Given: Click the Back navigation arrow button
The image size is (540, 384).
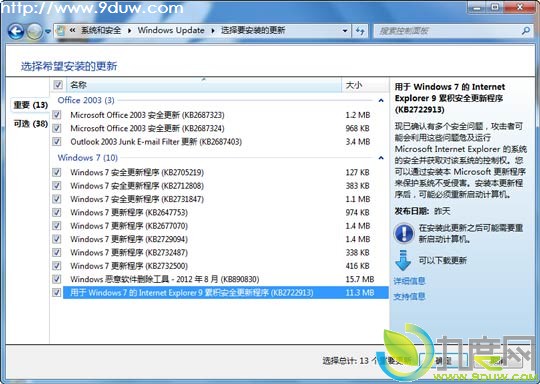Looking at the screenshot, I should coord(16,31).
